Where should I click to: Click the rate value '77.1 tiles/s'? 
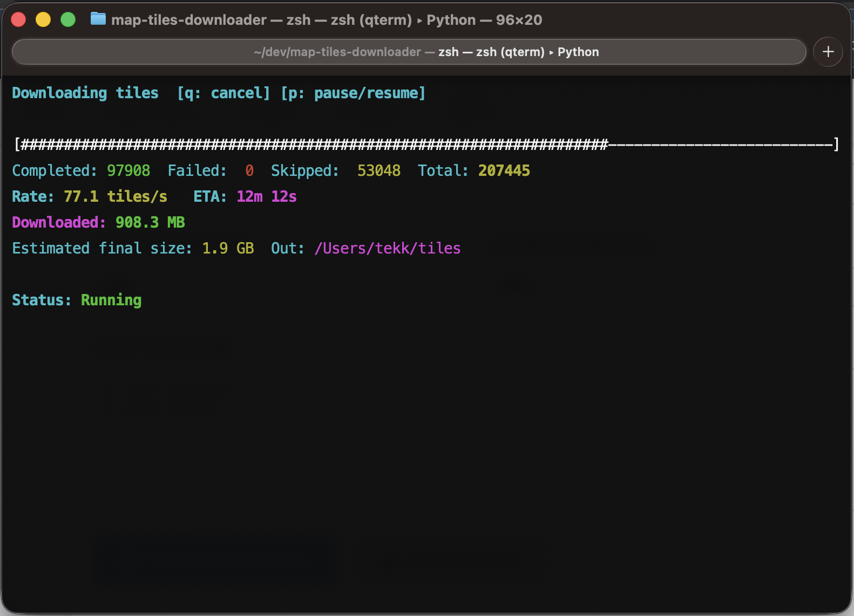pos(116,196)
